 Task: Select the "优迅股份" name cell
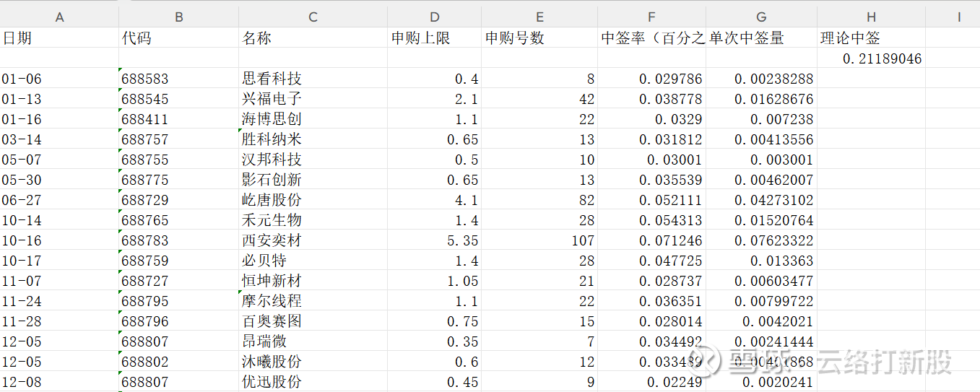pyautogui.click(x=272, y=382)
